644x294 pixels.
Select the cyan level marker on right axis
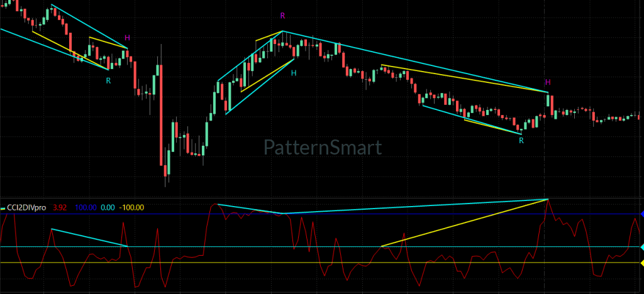[x=642, y=247]
